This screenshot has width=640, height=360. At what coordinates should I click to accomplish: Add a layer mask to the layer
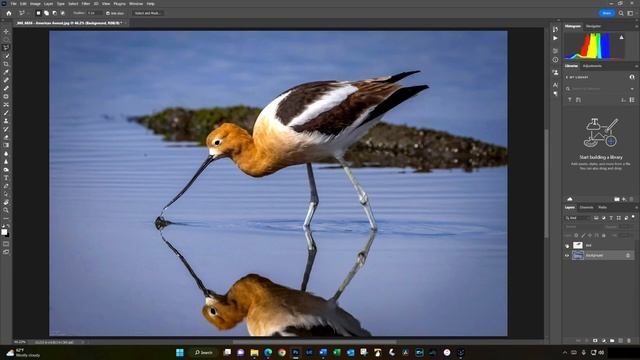coord(595,340)
